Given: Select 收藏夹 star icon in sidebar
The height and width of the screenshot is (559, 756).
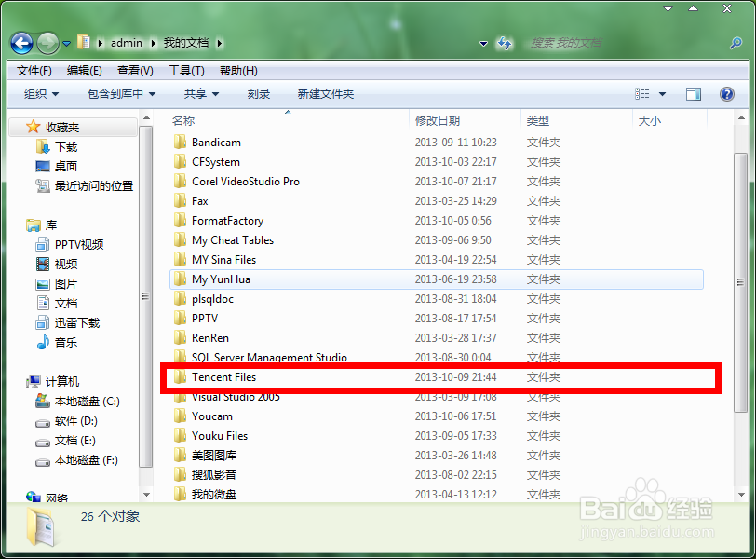Looking at the screenshot, I should (x=33, y=127).
